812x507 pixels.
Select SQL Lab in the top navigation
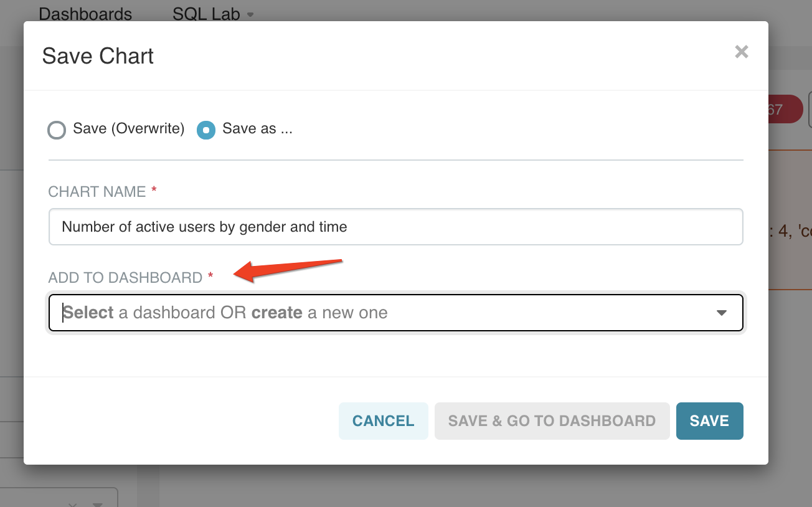pyautogui.click(x=206, y=14)
